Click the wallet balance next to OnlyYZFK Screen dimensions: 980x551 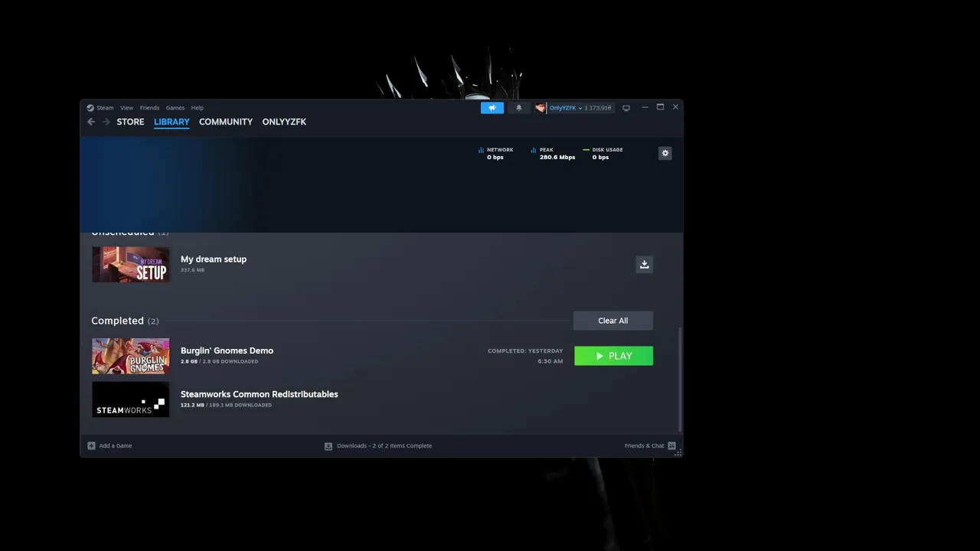point(598,108)
